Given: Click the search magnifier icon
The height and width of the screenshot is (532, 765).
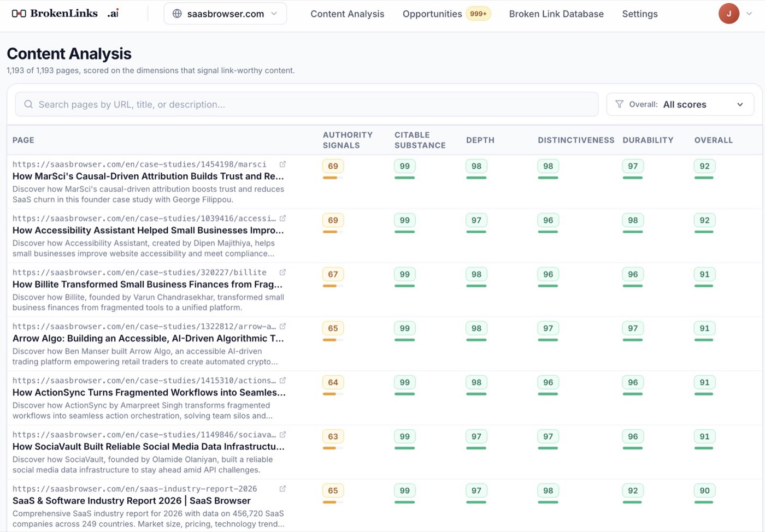Looking at the screenshot, I should 28,104.
